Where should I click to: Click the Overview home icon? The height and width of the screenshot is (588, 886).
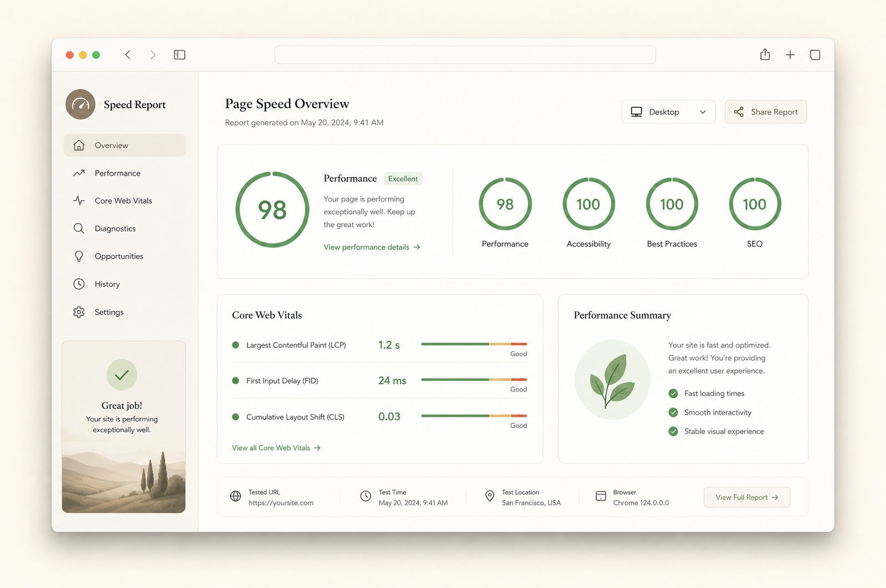tap(79, 145)
